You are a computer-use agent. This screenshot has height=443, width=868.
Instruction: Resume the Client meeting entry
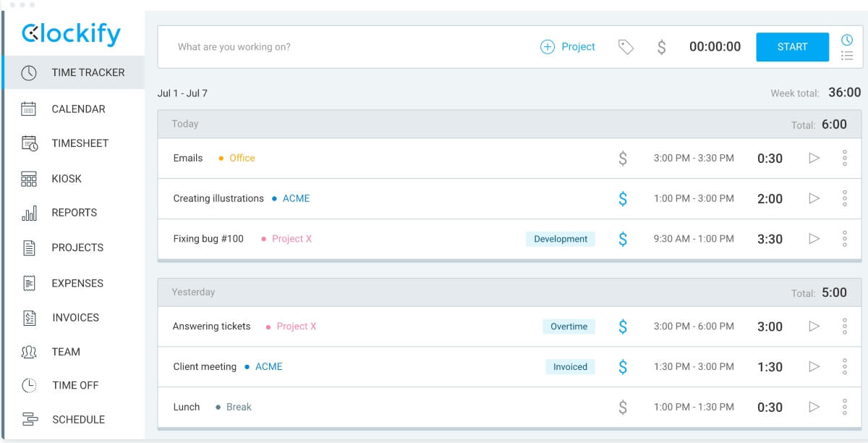[814, 367]
